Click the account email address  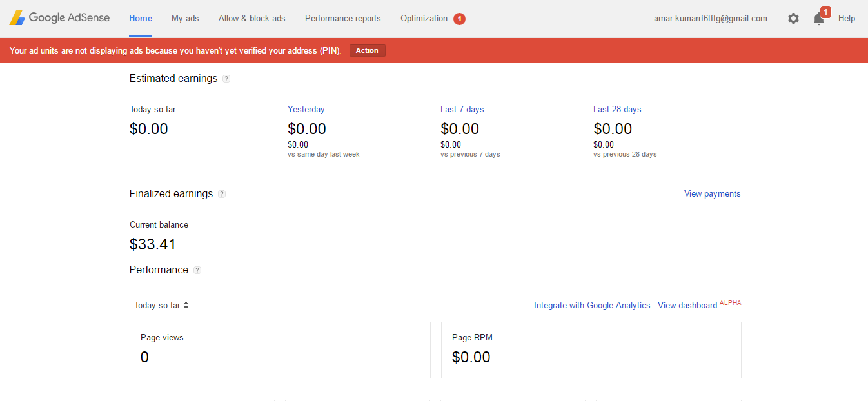tap(711, 18)
